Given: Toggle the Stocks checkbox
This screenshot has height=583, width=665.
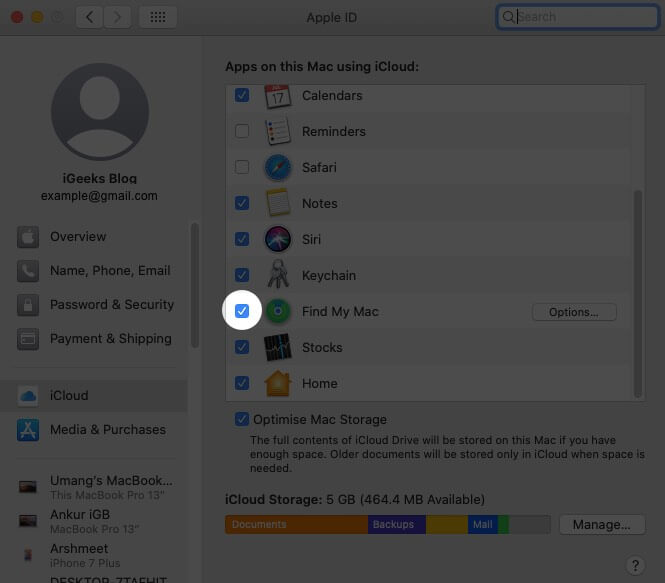Looking at the screenshot, I should 242,347.
